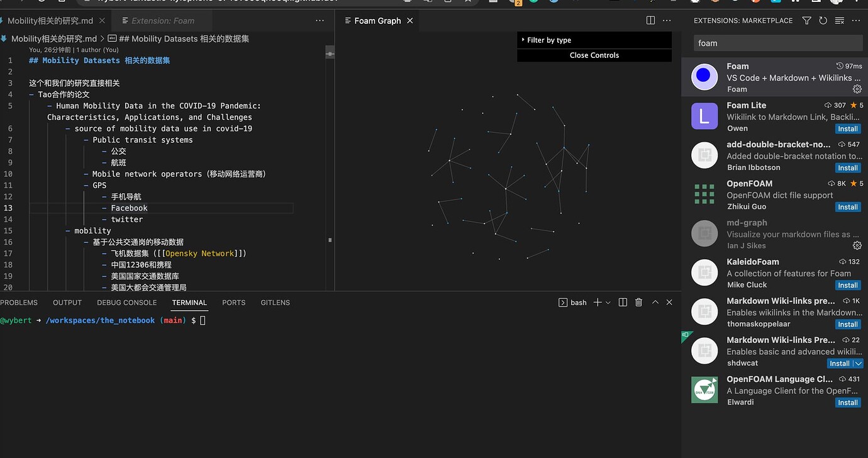This screenshot has width=868, height=458.
Task: Open the install options dropdown for shdwcat extension
Action: click(x=857, y=363)
